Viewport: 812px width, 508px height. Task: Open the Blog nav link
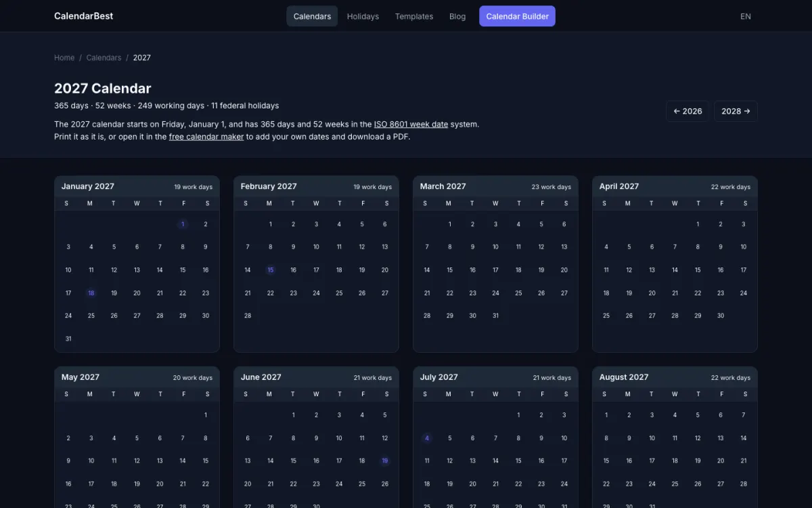[457, 16]
